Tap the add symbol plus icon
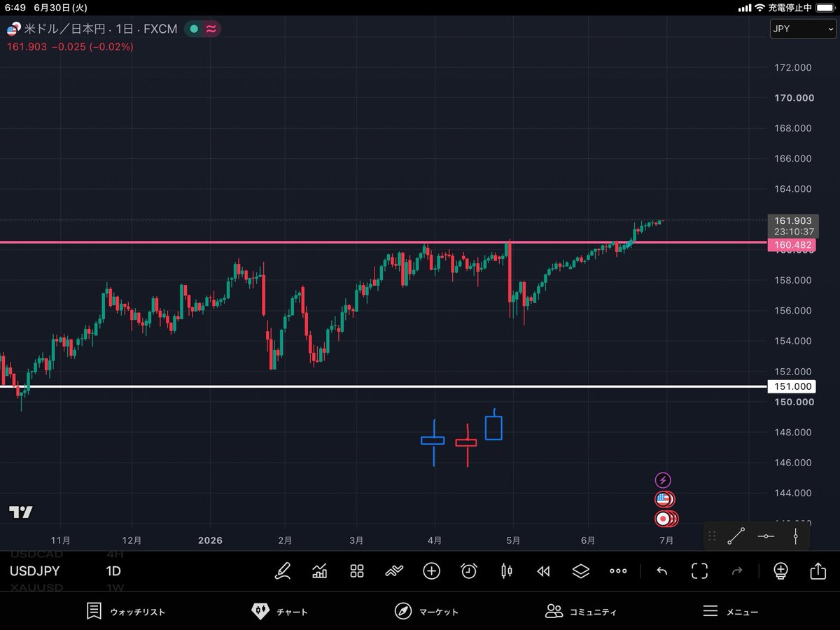The image size is (840, 630). [x=431, y=570]
